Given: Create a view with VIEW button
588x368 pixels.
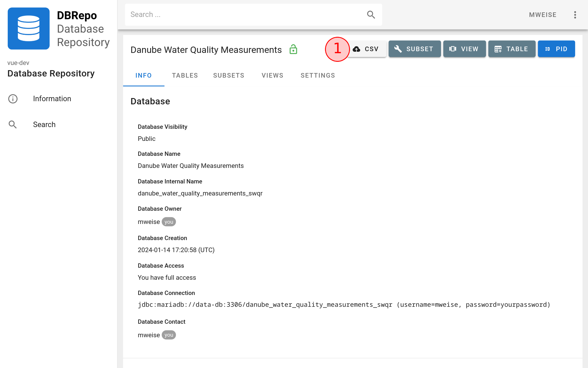Looking at the screenshot, I should [464, 49].
